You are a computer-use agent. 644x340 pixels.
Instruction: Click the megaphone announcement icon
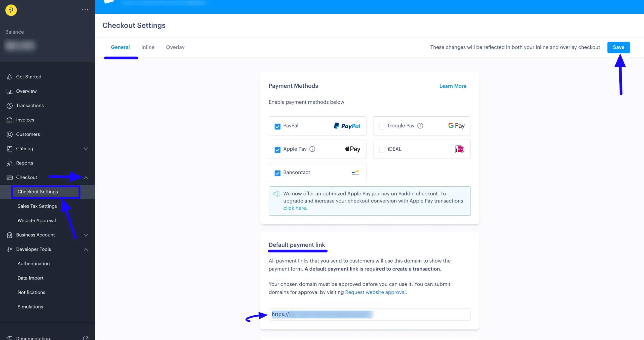pyautogui.click(x=276, y=194)
